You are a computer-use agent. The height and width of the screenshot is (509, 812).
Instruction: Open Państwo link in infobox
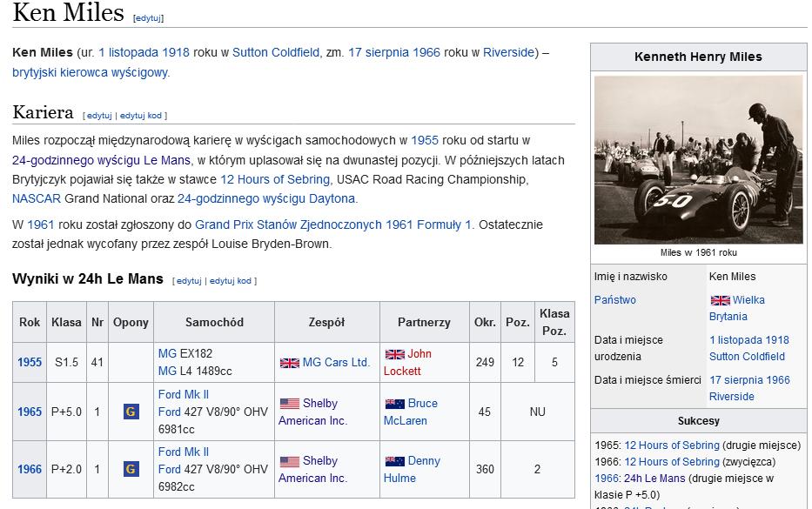point(614,300)
